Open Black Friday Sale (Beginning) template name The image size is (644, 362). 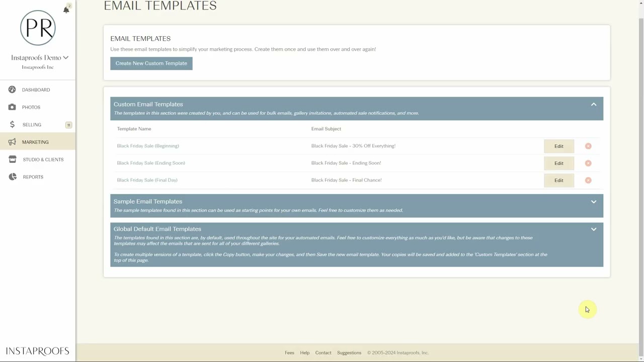tap(148, 146)
